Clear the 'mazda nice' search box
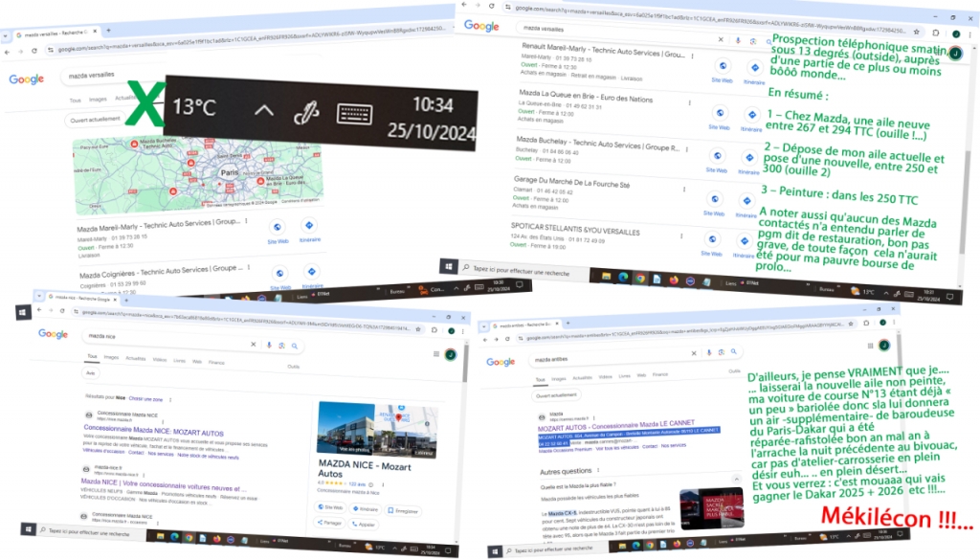 (253, 344)
